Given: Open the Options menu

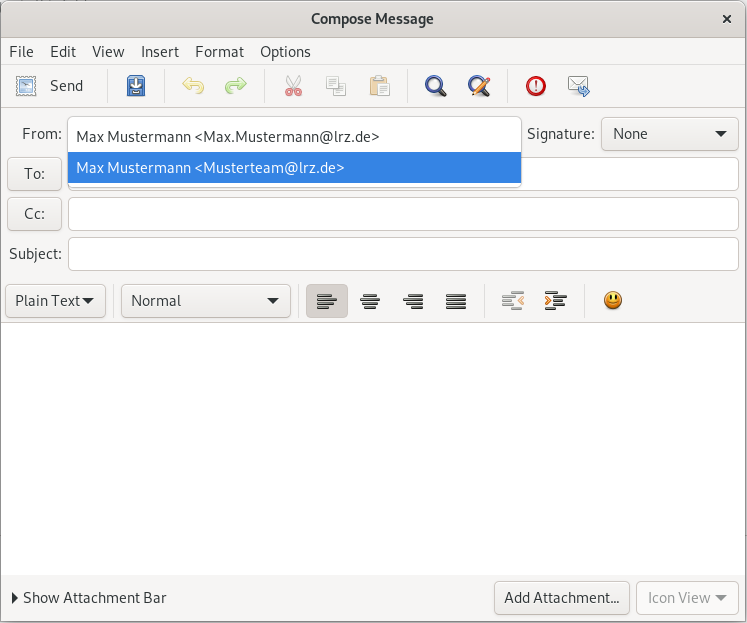Looking at the screenshot, I should [285, 52].
